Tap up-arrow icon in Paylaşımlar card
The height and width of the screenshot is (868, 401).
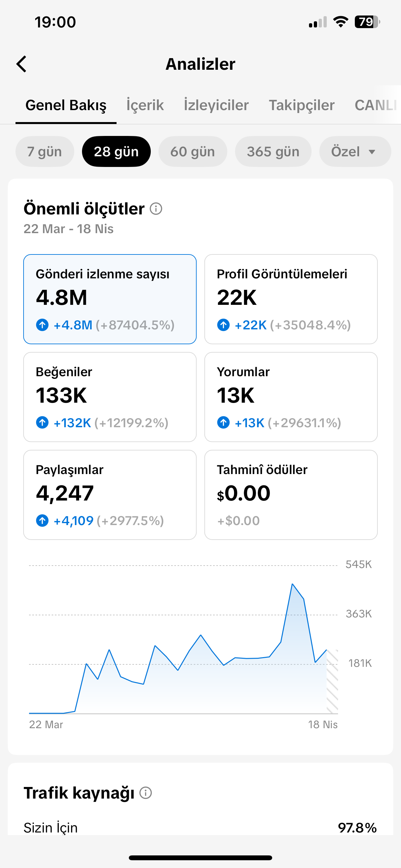(42, 521)
